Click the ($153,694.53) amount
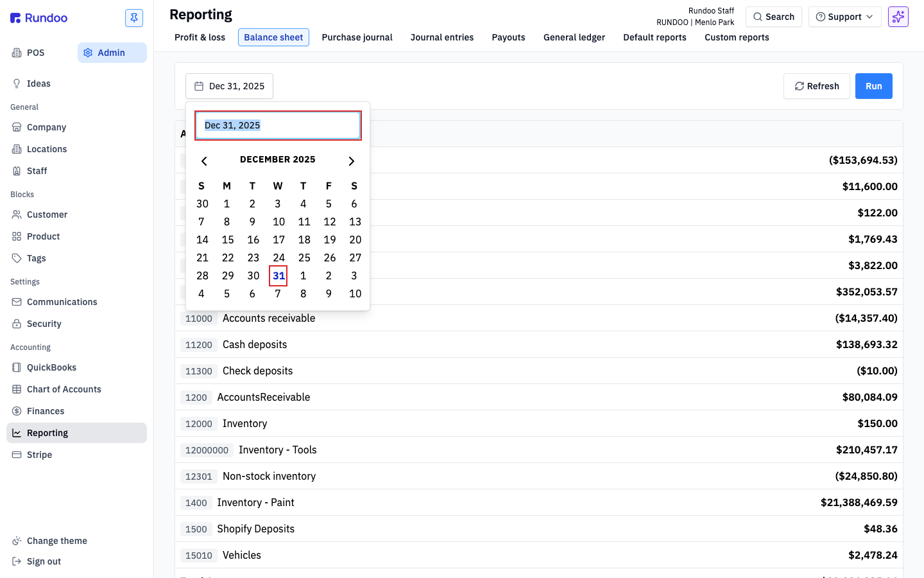Screen dimensions: 924x578 [x=863, y=160]
